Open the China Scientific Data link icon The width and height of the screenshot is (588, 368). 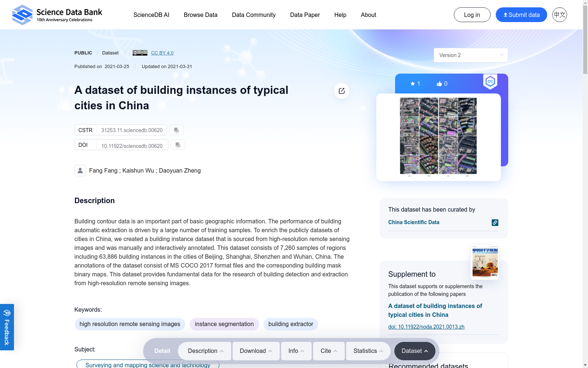495,223
